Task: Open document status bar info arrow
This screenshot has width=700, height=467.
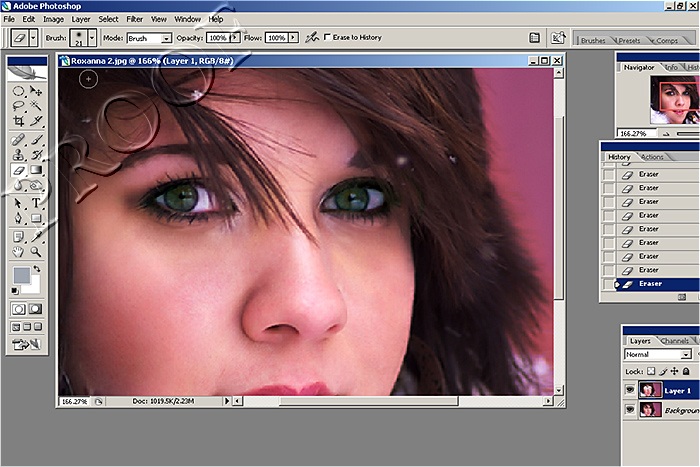Action: tap(227, 401)
